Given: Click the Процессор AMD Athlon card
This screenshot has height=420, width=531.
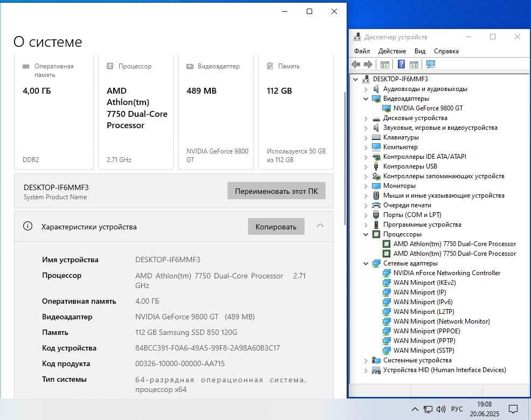Looking at the screenshot, I should click(x=136, y=111).
